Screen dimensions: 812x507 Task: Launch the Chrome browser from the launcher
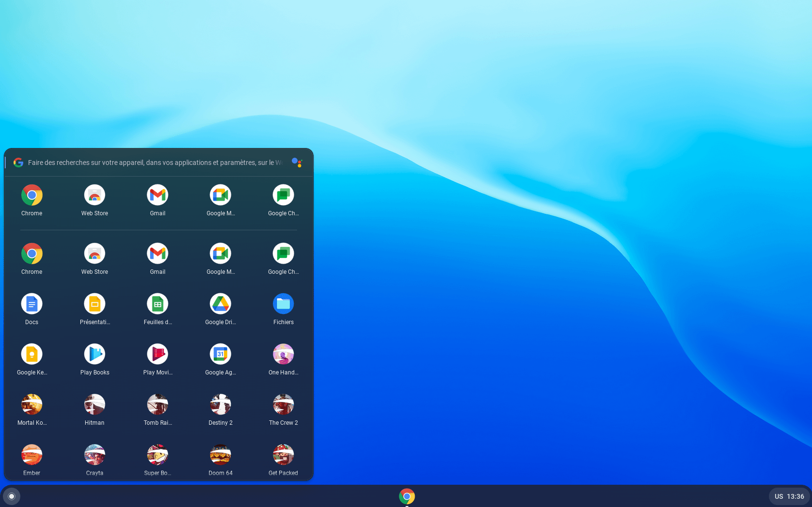point(31,194)
